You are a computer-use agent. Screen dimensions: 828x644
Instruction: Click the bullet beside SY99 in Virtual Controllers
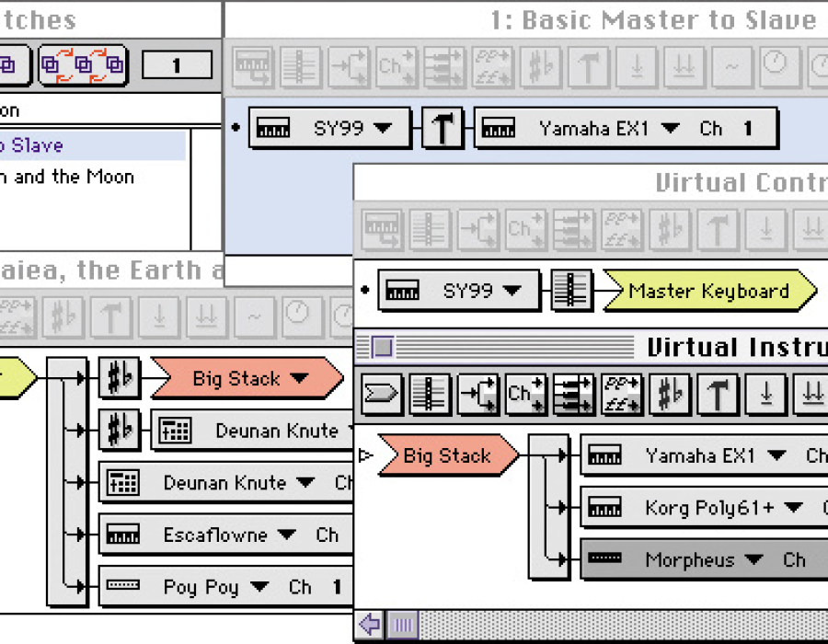tap(365, 290)
